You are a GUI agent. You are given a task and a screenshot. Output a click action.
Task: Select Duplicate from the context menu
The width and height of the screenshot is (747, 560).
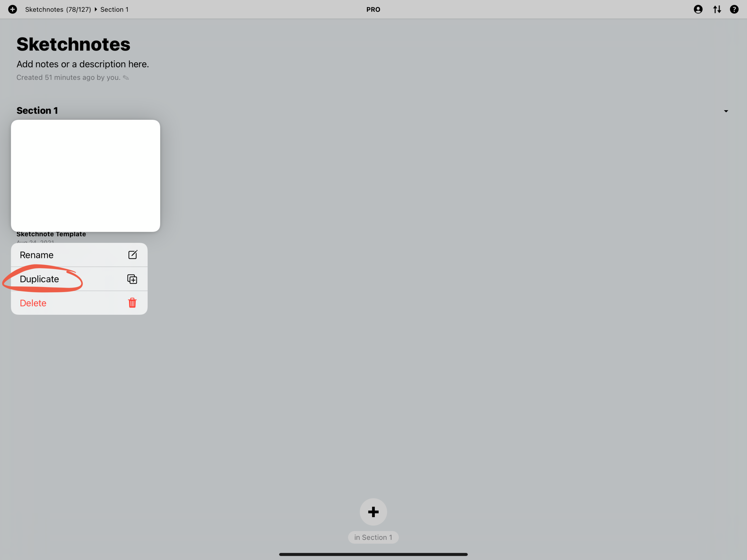(x=79, y=279)
